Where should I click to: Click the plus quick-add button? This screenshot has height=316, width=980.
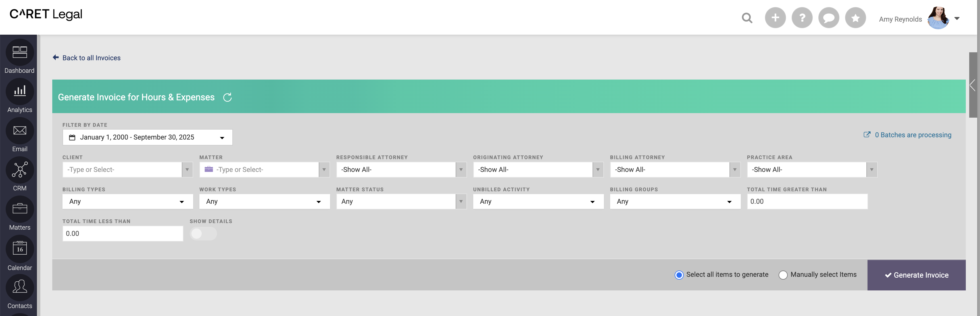pos(775,18)
